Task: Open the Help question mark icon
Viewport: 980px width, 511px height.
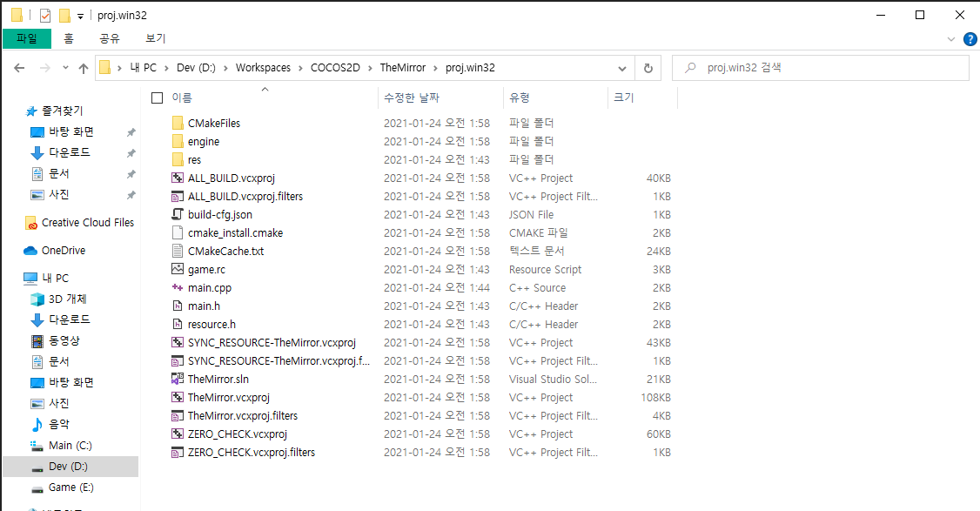Action: pyautogui.click(x=970, y=39)
